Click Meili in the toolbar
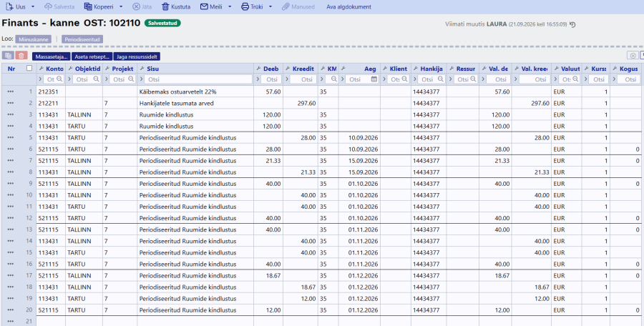 tap(212, 7)
